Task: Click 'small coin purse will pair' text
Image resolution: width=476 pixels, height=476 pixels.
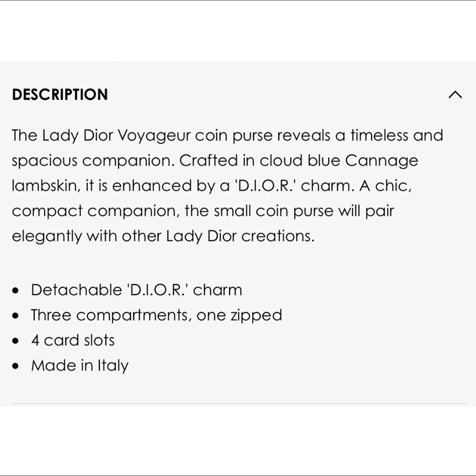Action: [x=303, y=211]
